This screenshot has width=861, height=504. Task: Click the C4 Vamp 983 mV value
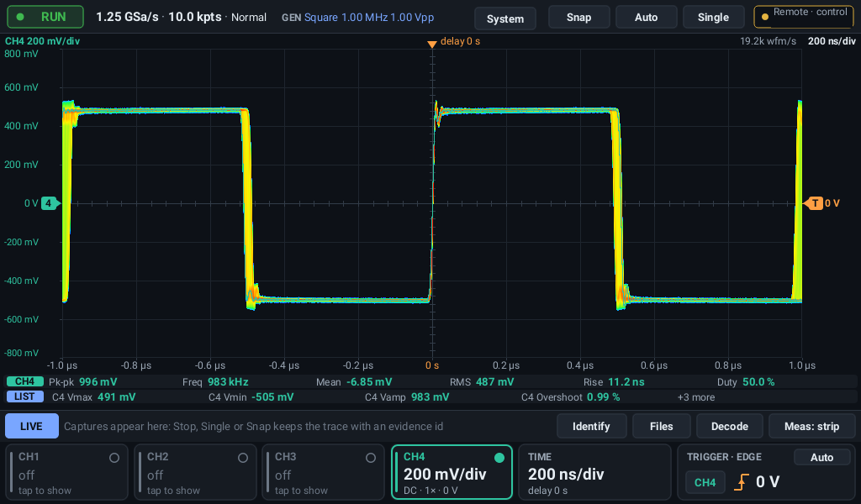pyautogui.click(x=407, y=397)
